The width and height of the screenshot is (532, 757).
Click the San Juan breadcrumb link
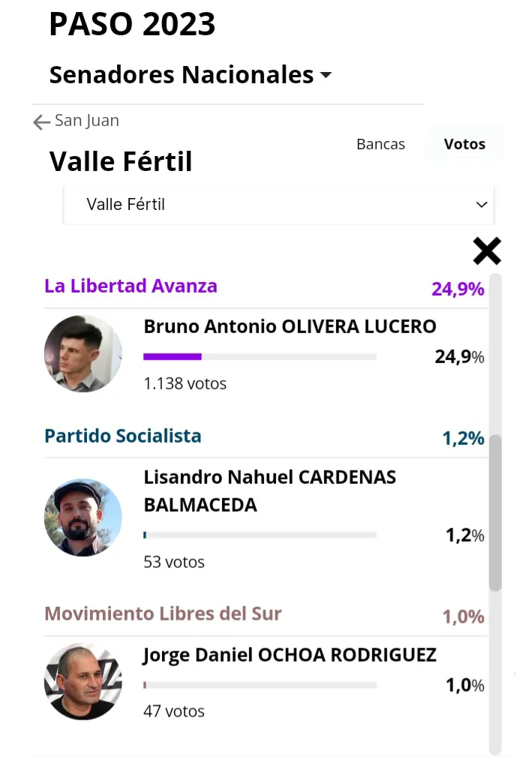(x=87, y=121)
